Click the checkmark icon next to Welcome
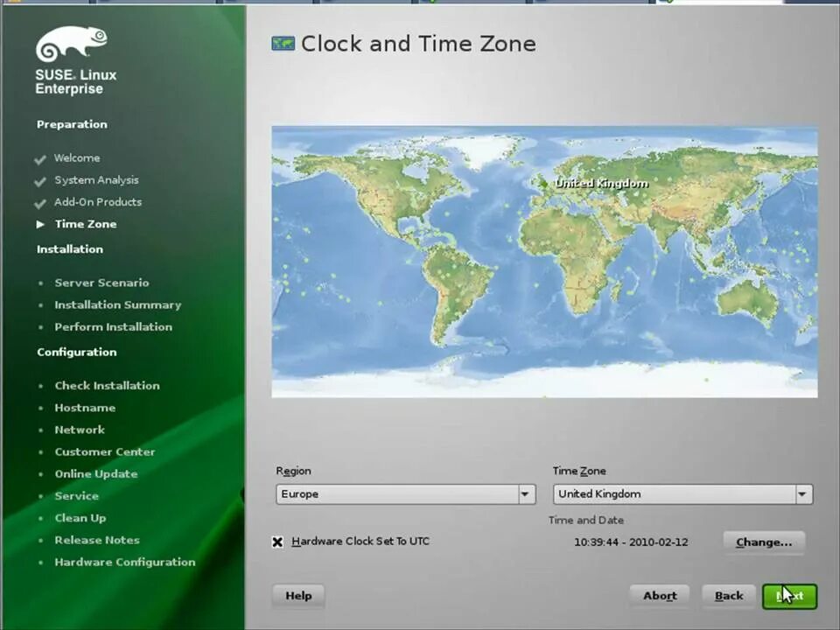The image size is (840, 630). (x=39, y=159)
